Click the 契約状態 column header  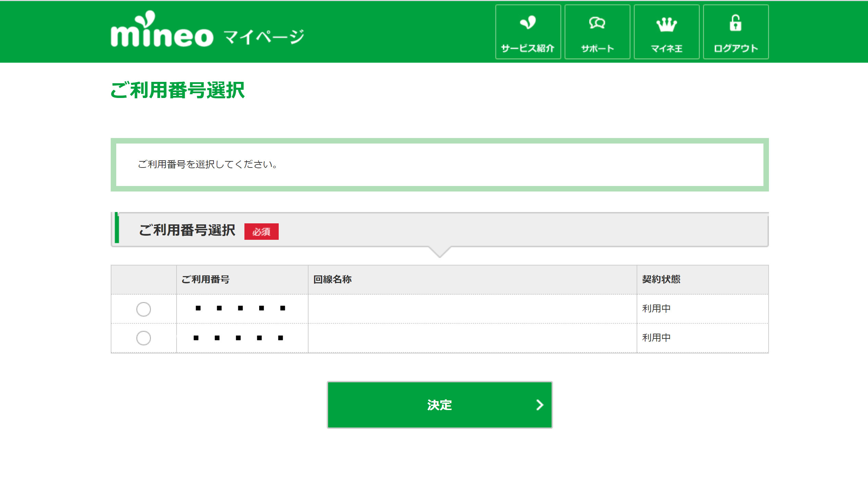661,280
